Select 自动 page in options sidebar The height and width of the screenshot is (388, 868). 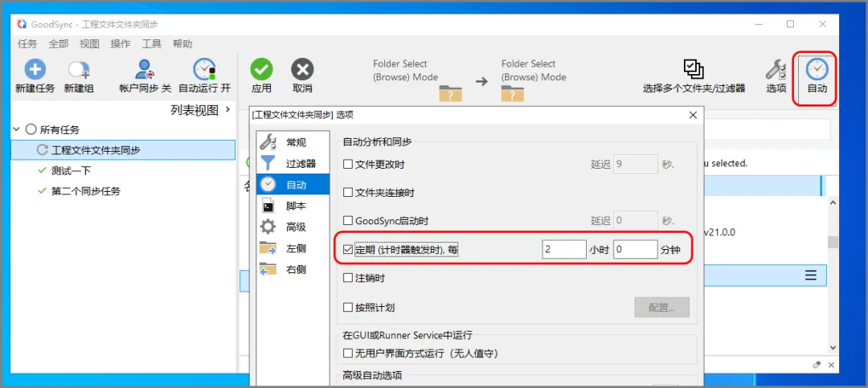point(293,184)
